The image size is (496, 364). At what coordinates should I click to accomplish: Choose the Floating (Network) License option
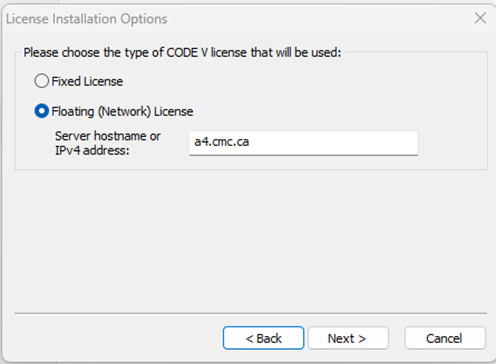click(42, 111)
